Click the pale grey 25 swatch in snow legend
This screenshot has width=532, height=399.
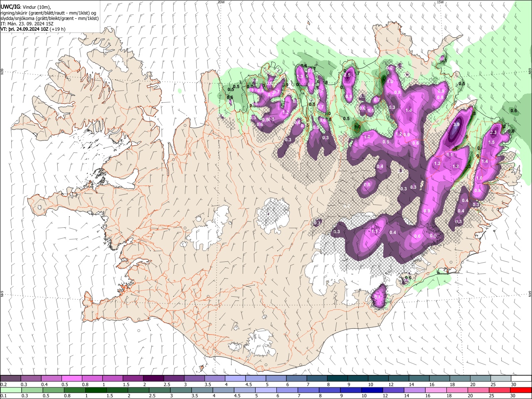[500, 379]
